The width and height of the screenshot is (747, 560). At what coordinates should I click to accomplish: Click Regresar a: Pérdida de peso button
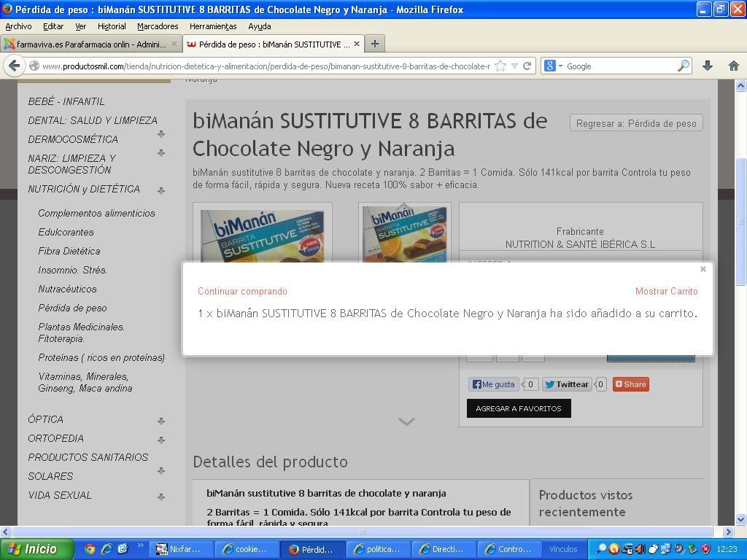[x=636, y=123]
